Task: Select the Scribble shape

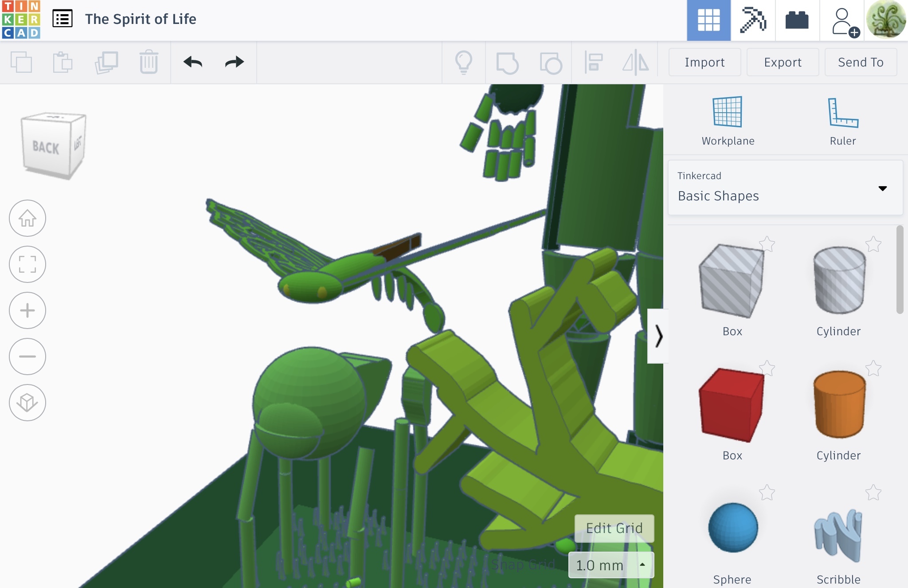Action: (838, 536)
